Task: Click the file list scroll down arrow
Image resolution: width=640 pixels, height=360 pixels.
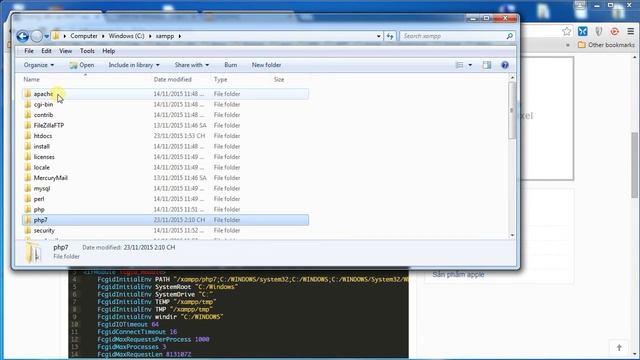Action: pyautogui.click(x=512, y=236)
